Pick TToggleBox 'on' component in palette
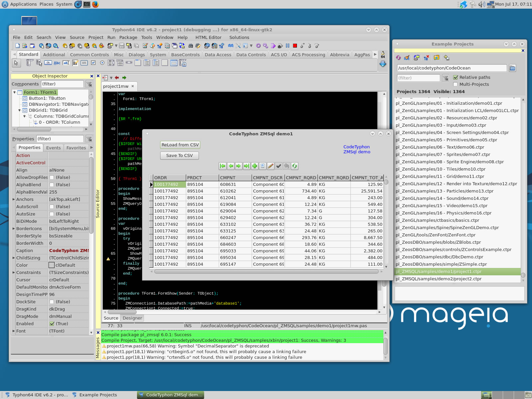532x399 pixels. 84,63
